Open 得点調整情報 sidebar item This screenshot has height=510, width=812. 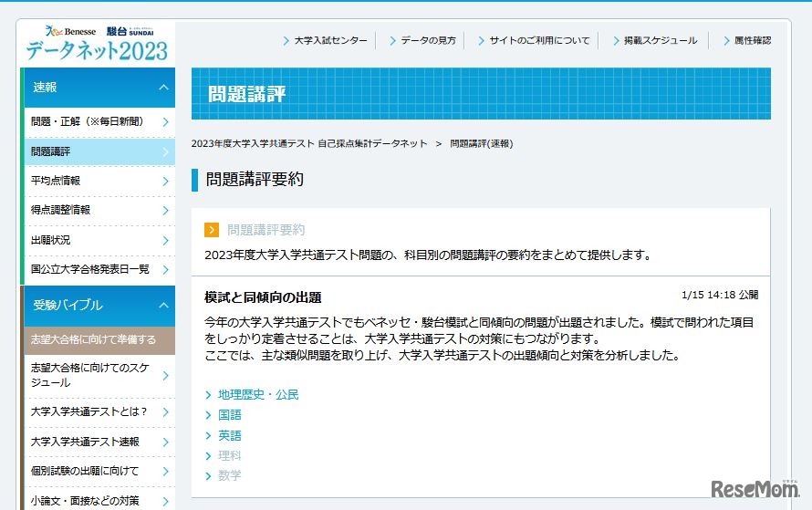point(100,210)
